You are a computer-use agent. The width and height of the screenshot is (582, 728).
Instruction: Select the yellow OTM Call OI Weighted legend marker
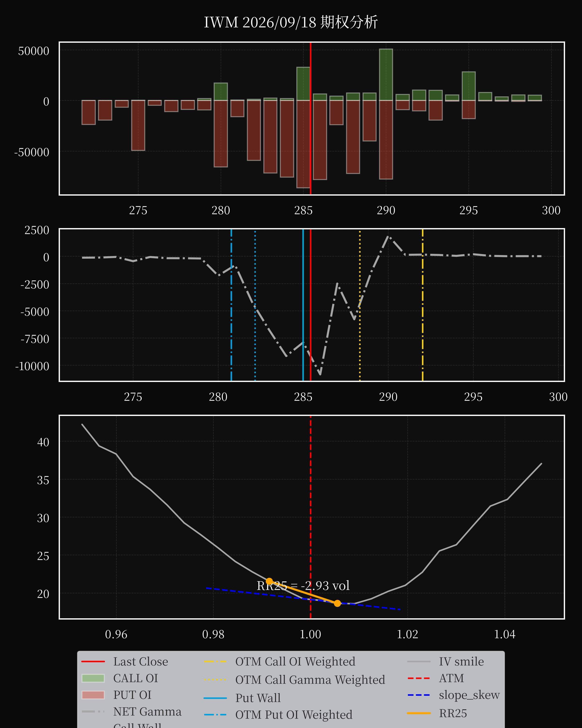coord(215,662)
